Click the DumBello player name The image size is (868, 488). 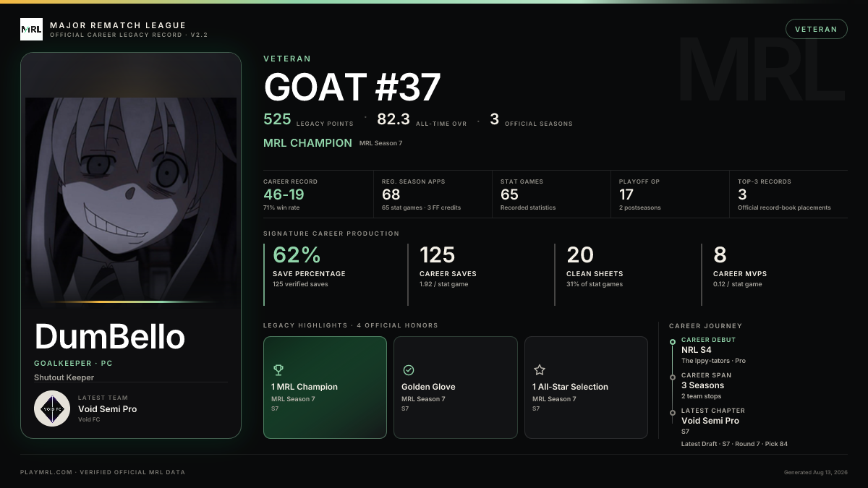[x=110, y=338]
